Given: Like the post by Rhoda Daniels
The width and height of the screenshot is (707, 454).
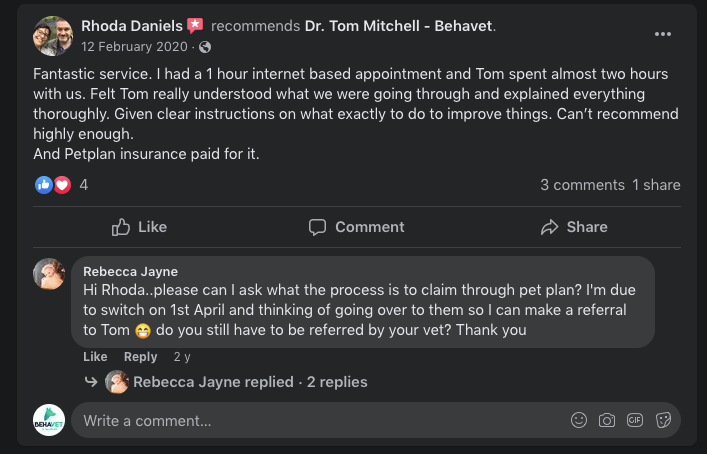Looking at the screenshot, I should (x=139, y=227).
